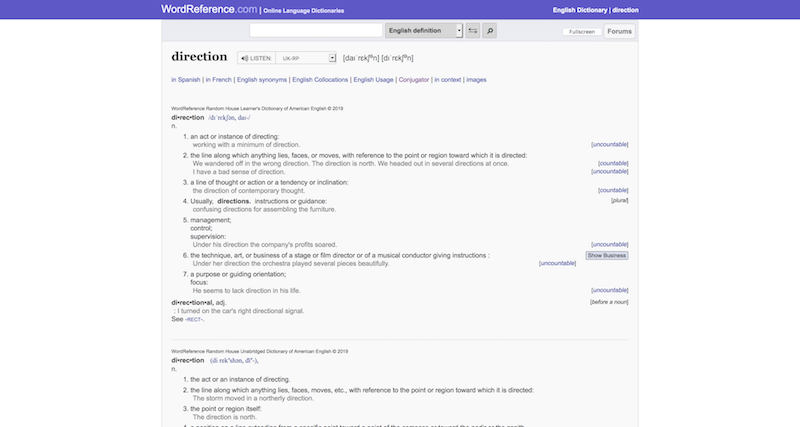Viewport: 800px width, 427px height.
Task: Click the search word input field
Action: tap(301, 31)
